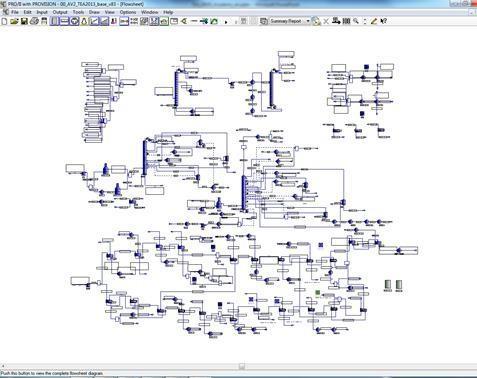Image resolution: width=477 pixels, height=378 pixels.
Task: Open the Draw menu
Action: click(94, 12)
